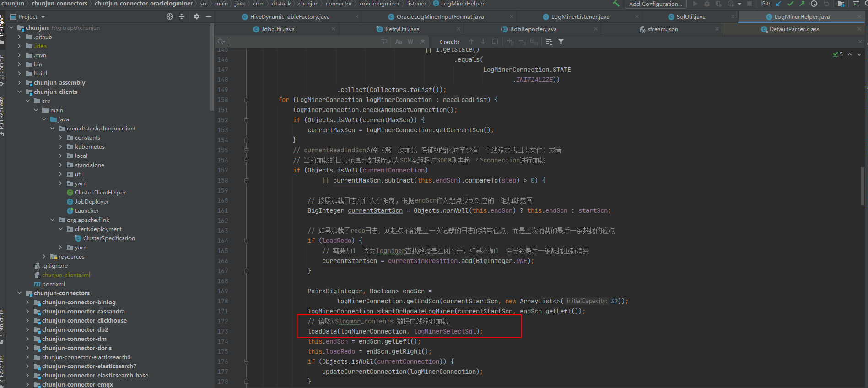Open Git Show History clock icon
Image resolution: width=868 pixels, height=388 pixels.
pos(814,4)
